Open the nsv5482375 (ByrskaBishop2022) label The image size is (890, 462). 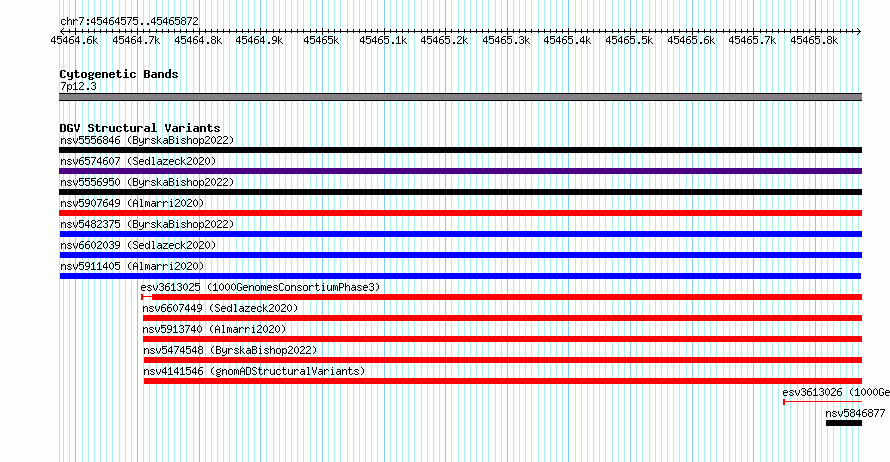pyautogui.click(x=147, y=224)
